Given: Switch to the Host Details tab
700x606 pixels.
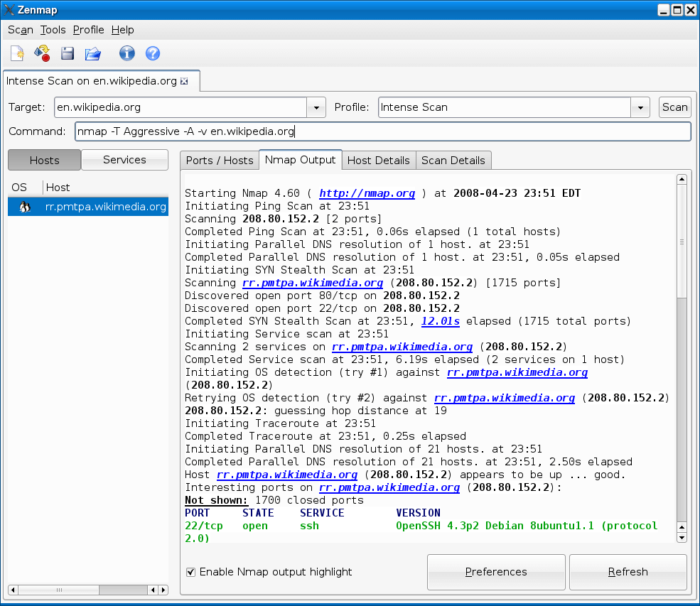Looking at the screenshot, I should coord(378,160).
